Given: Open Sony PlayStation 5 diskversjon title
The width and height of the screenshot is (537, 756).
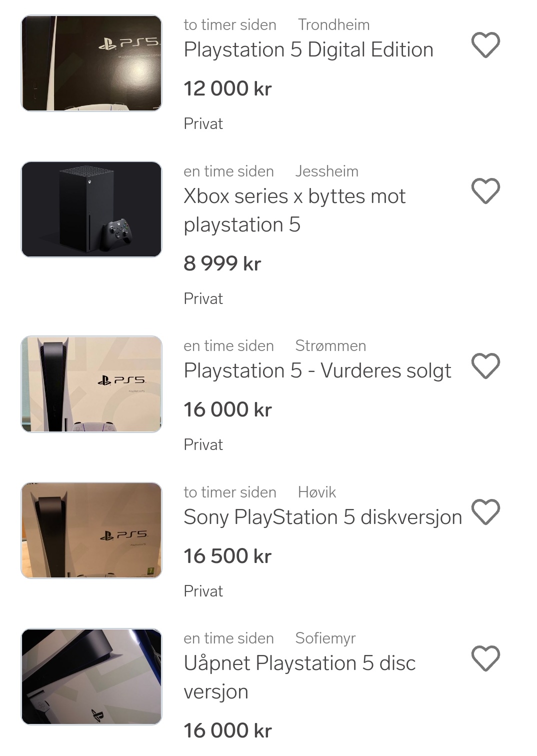Looking at the screenshot, I should tap(322, 517).
